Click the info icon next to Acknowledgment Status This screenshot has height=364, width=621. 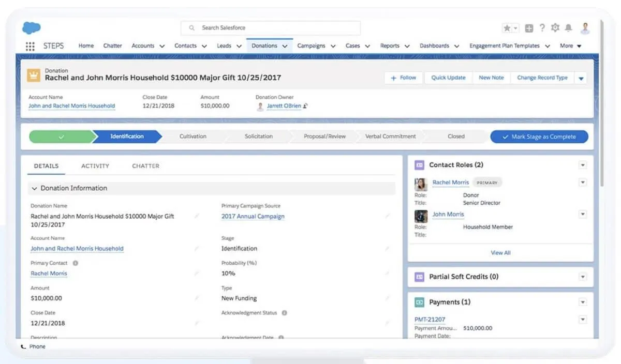tap(285, 313)
